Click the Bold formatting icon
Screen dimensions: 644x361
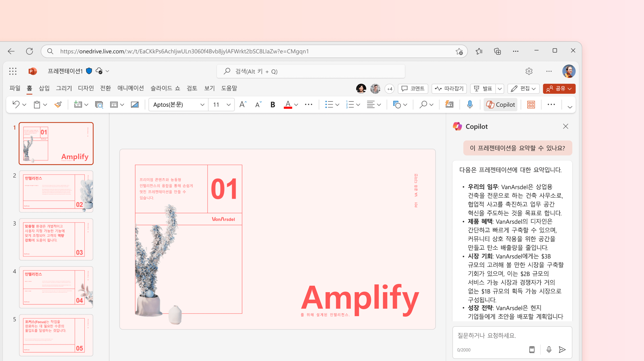tap(273, 104)
